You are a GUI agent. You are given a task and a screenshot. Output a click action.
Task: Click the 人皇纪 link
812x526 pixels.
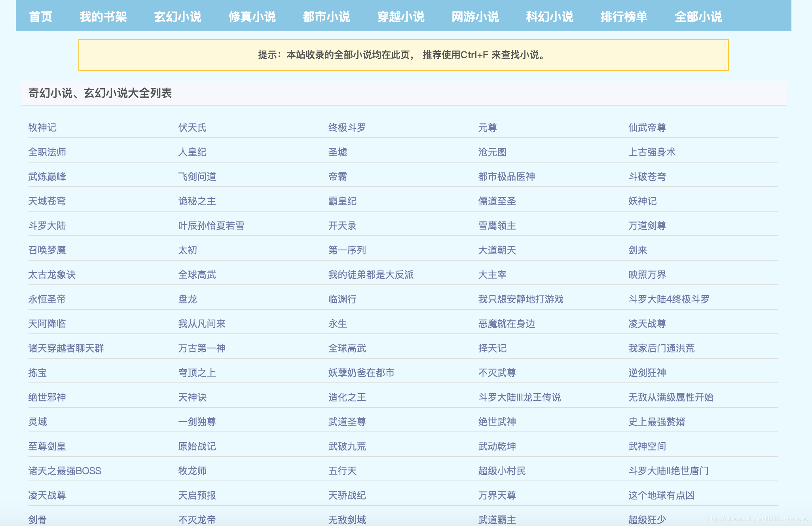[x=192, y=152]
